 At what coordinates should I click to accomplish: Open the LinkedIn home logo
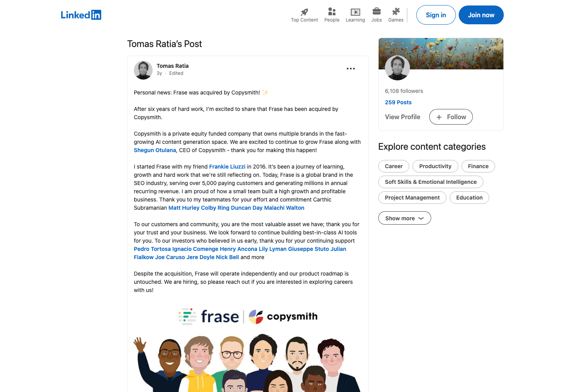81,15
